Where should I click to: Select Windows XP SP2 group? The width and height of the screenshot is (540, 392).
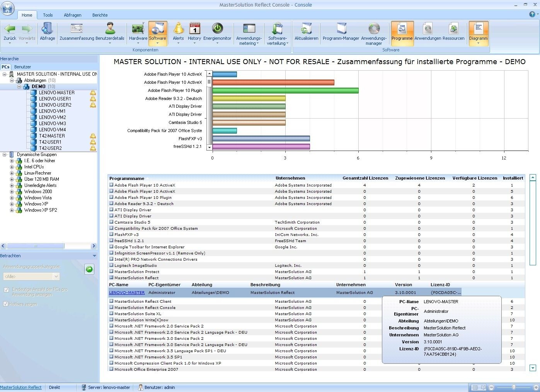[41, 210]
